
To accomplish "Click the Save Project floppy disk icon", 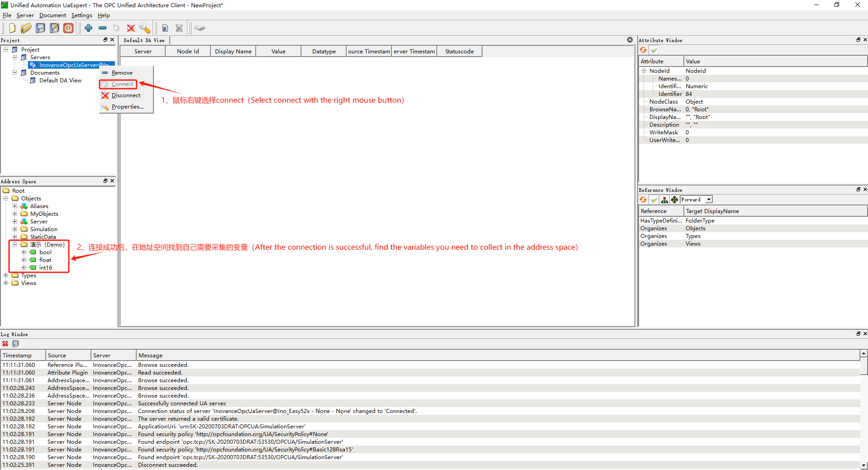I will [x=41, y=28].
